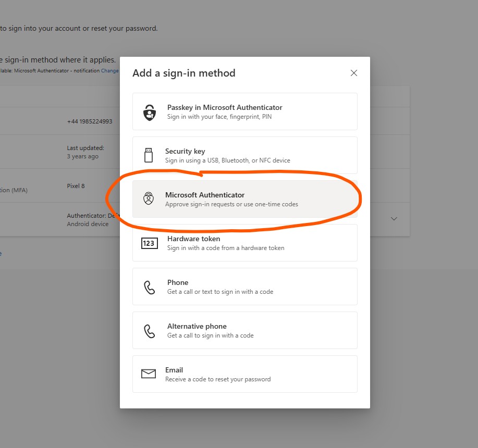Click the Pixel 8 device entry
The width and height of the screenshot is (478, 448).
click(x=76, y=186)
